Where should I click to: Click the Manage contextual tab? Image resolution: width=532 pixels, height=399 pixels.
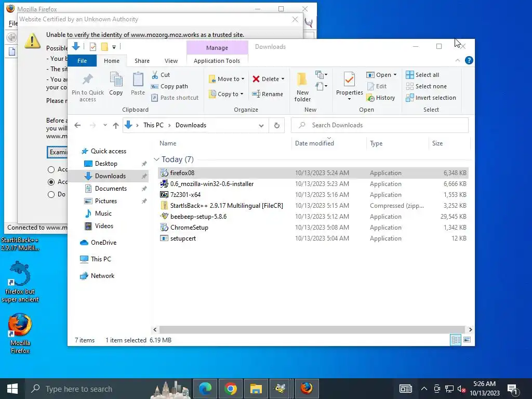[x=217, y=48]
